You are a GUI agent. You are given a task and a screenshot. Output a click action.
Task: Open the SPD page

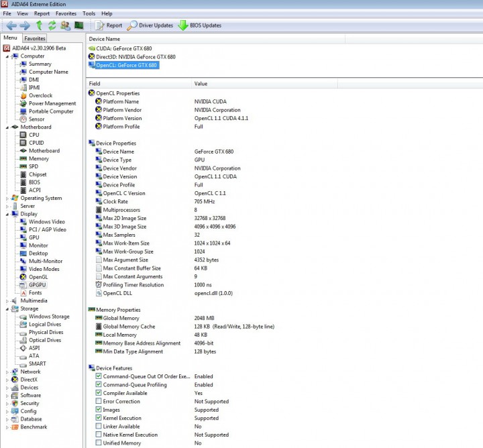34,166
